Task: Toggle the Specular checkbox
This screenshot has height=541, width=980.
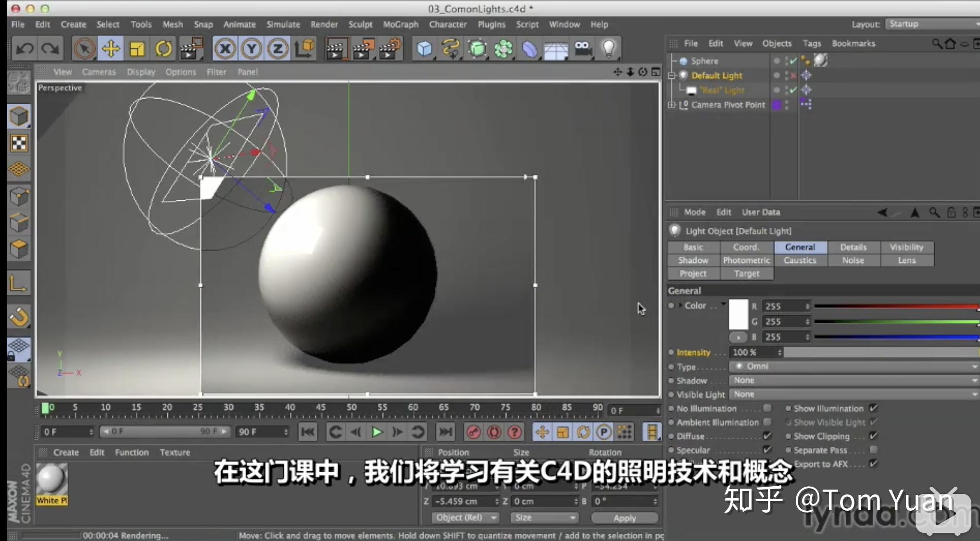Action: [767, 450]
